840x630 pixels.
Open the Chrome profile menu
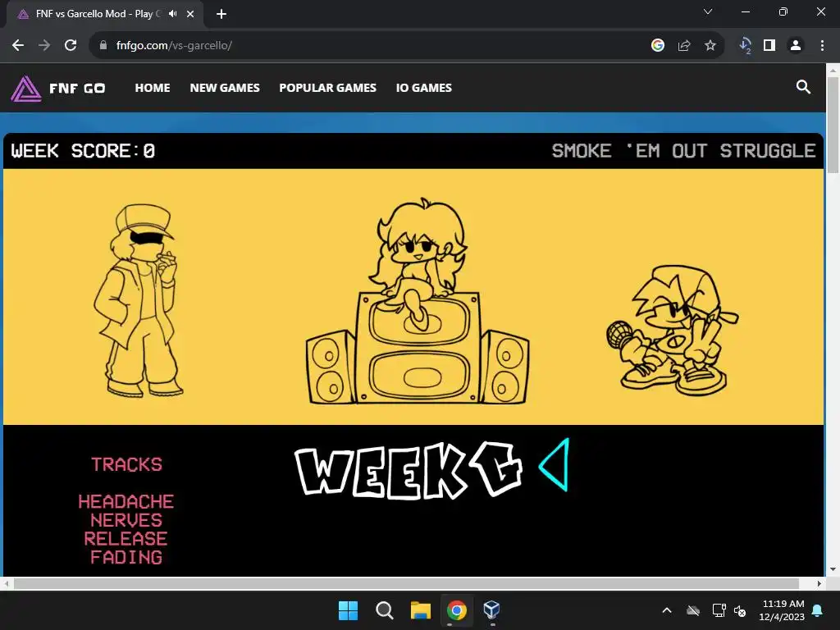(x=796, y=46)
